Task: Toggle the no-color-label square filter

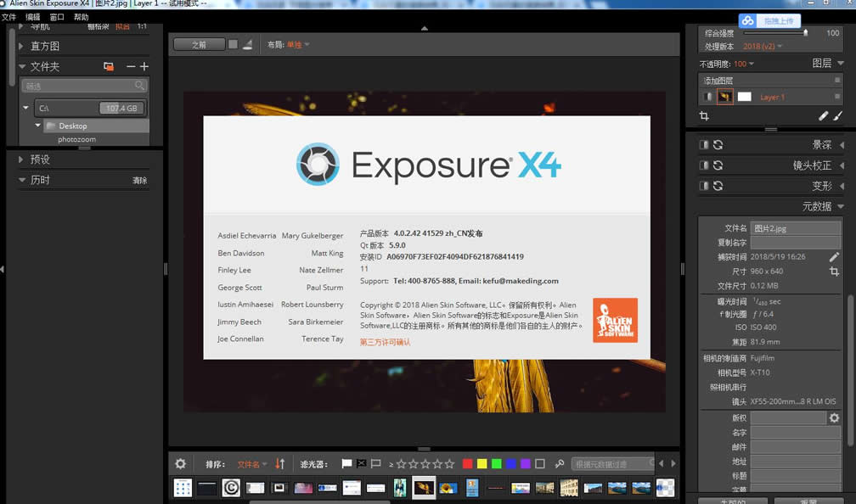Action: pyautogui.click(x=540, y=463)
